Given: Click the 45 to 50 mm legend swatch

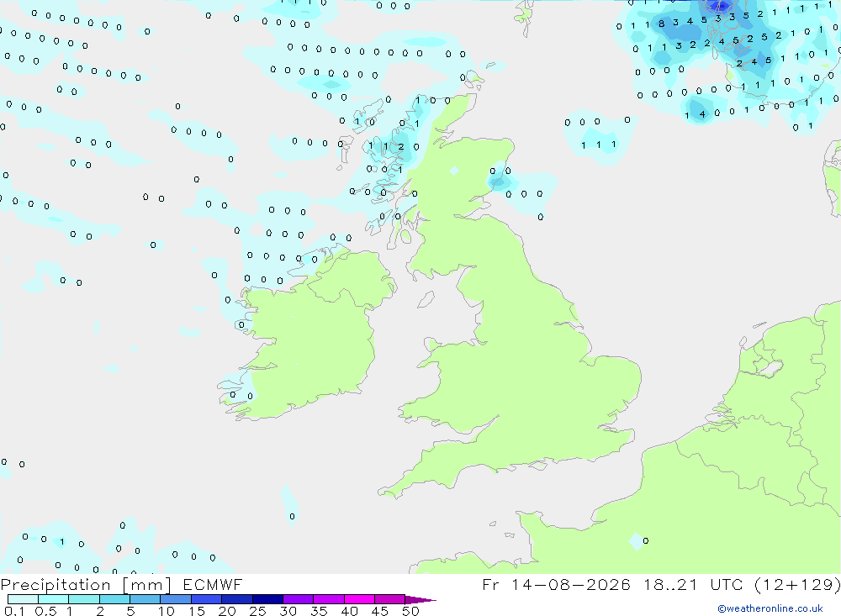Looking at the screenshot, I should coord(389,599).
